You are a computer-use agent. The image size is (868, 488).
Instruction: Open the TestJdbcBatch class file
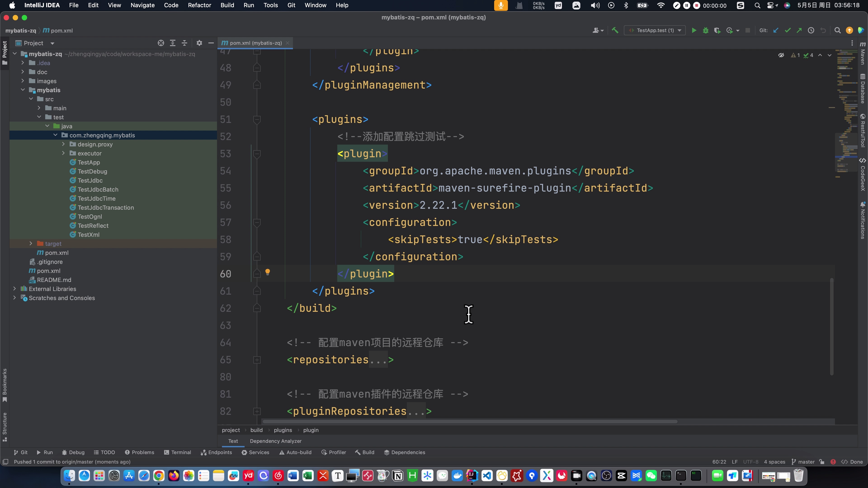click(98, 189)
